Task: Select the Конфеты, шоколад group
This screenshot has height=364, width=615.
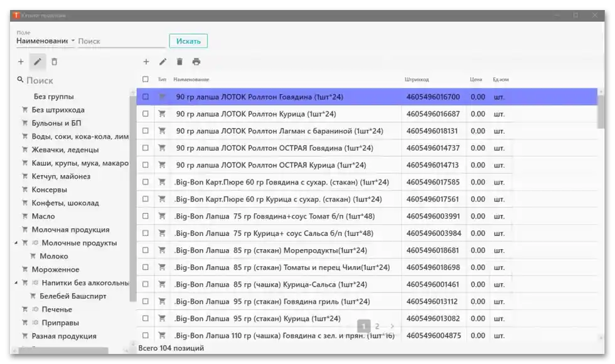Action: coord(65,203)
